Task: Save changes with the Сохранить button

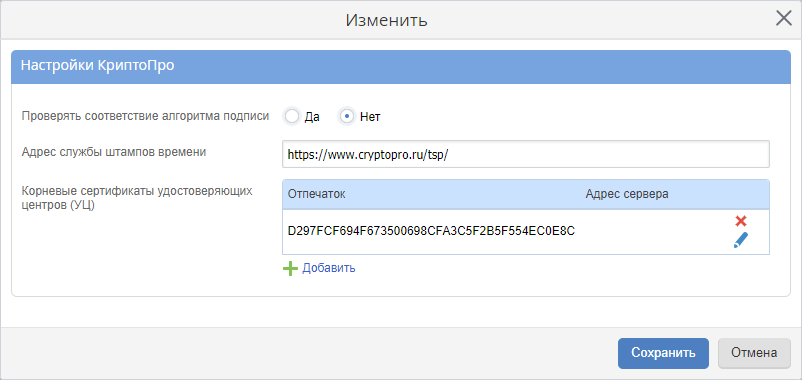Action: click(x=663, y=353)
